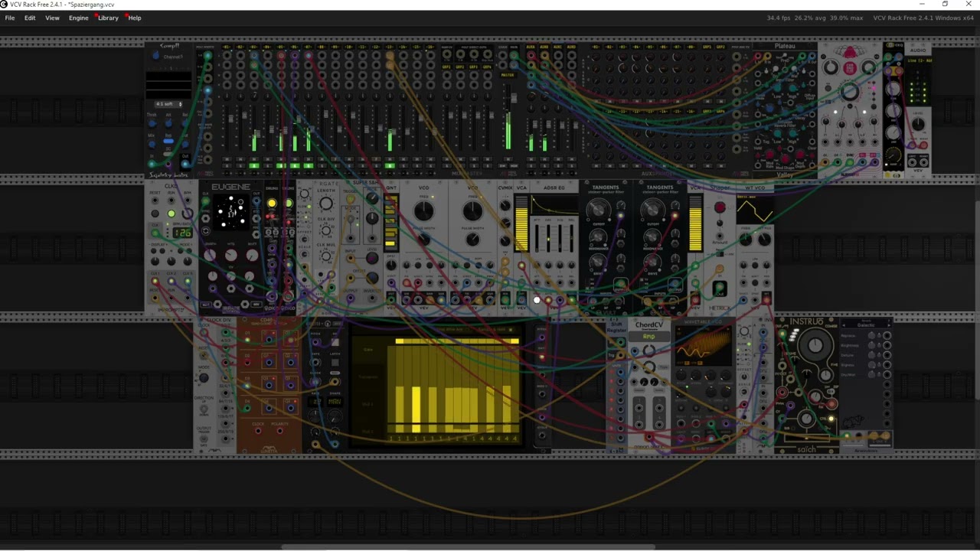Click the Compll Out output jack
980x551 pixels.
pyautogui.click(x=185, y=164)
